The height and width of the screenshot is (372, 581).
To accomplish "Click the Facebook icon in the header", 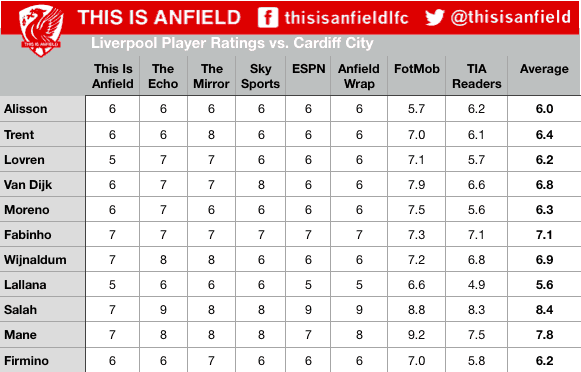I will [x=268, y=17].
